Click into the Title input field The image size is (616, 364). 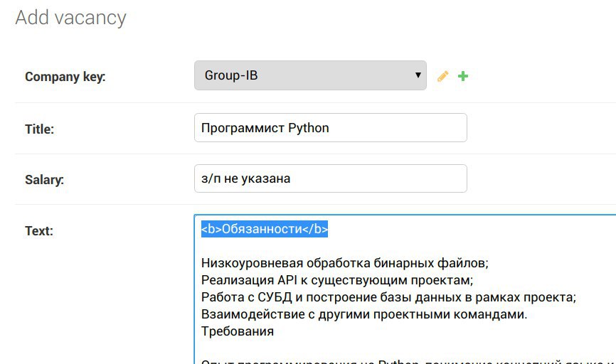330,128
